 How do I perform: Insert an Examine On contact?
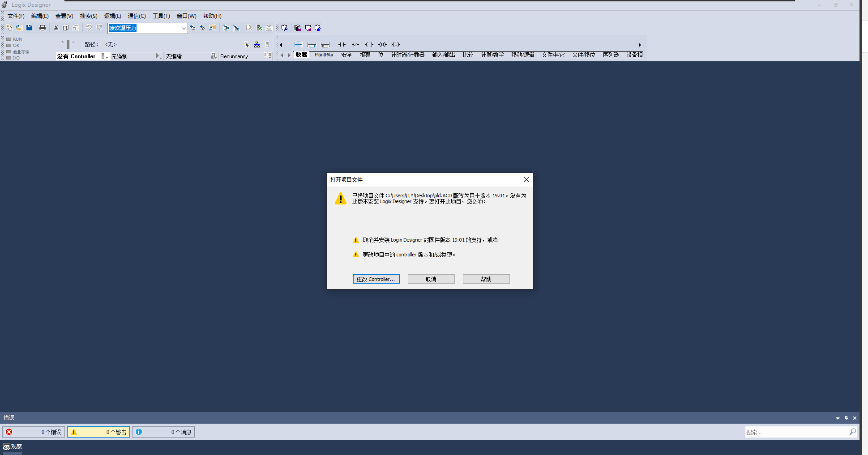pos(342,44)
